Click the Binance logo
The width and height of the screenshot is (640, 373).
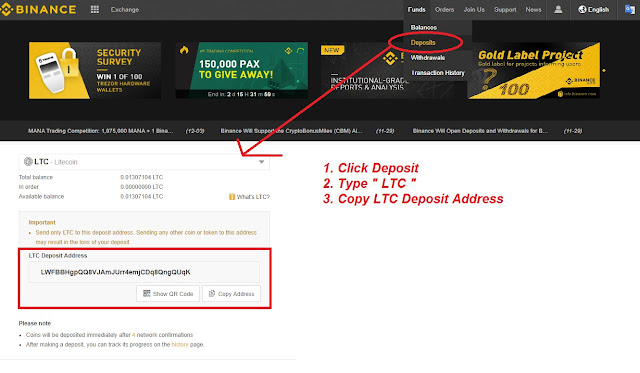[x=38, y=9]
